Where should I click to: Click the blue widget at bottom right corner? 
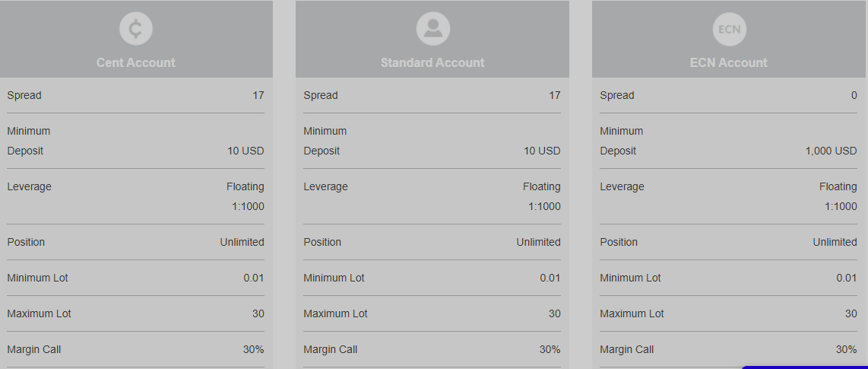(804, 367)
